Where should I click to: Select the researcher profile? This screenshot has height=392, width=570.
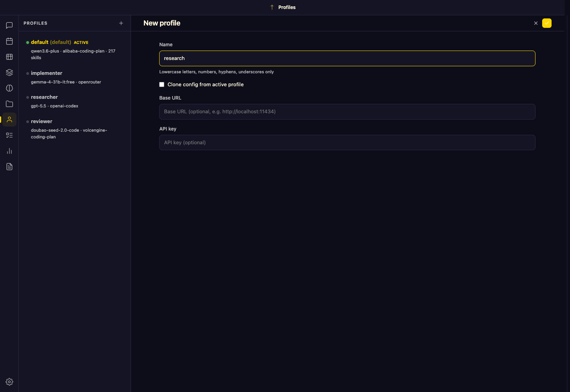click(74, 101)
